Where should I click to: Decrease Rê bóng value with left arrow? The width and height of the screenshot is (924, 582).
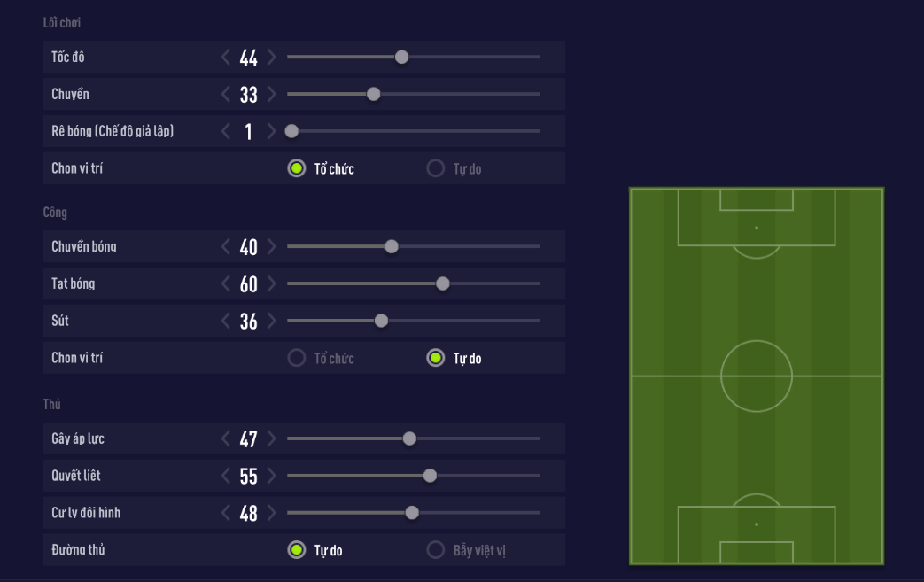226,132
